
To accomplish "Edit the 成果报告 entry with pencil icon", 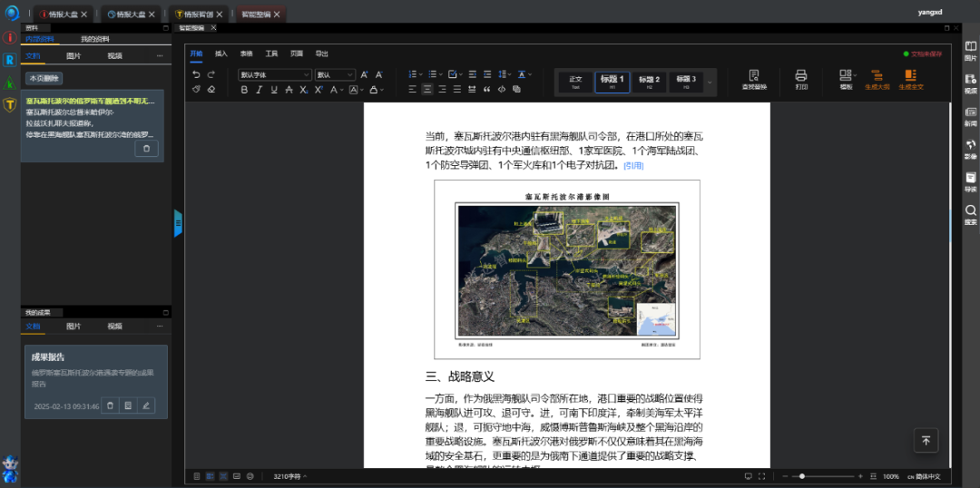I will pyautogui.click(x=145, y=405).
